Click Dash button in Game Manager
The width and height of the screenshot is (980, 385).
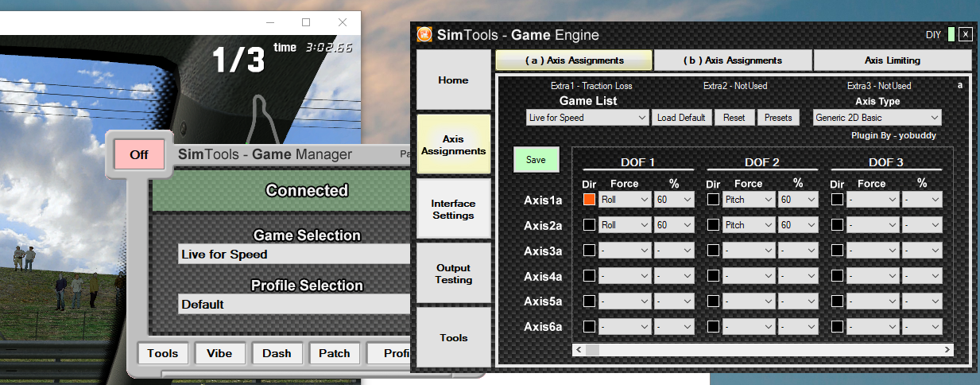pyautogui.click(x=277, y=353)
